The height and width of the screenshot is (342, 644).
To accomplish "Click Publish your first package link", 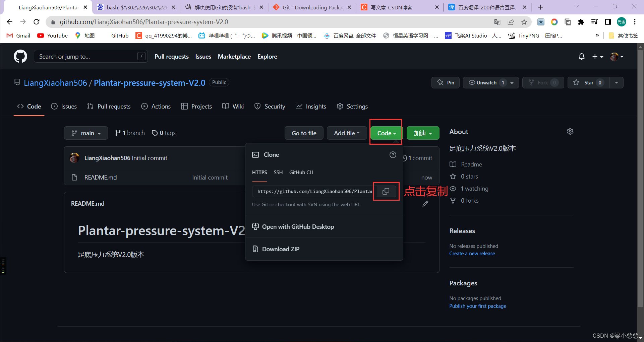I will 478,306.
